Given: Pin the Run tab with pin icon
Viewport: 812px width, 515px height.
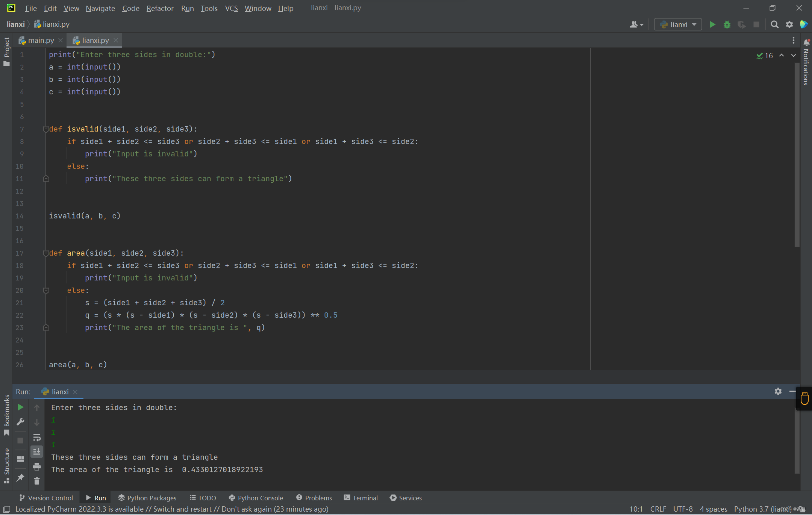Looking at the screenshot, I should pos(20,477).
